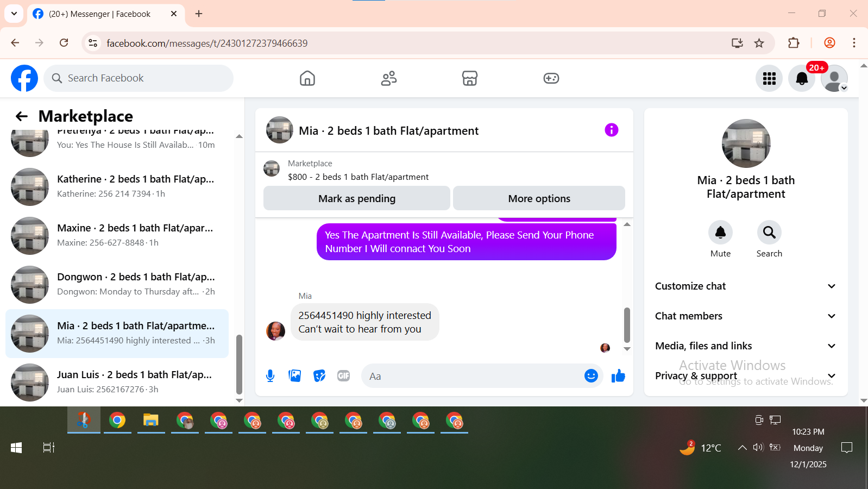This screenshot has width=868, height=489.
Task: Mark the listing as pending
Action: coord(357,198)
